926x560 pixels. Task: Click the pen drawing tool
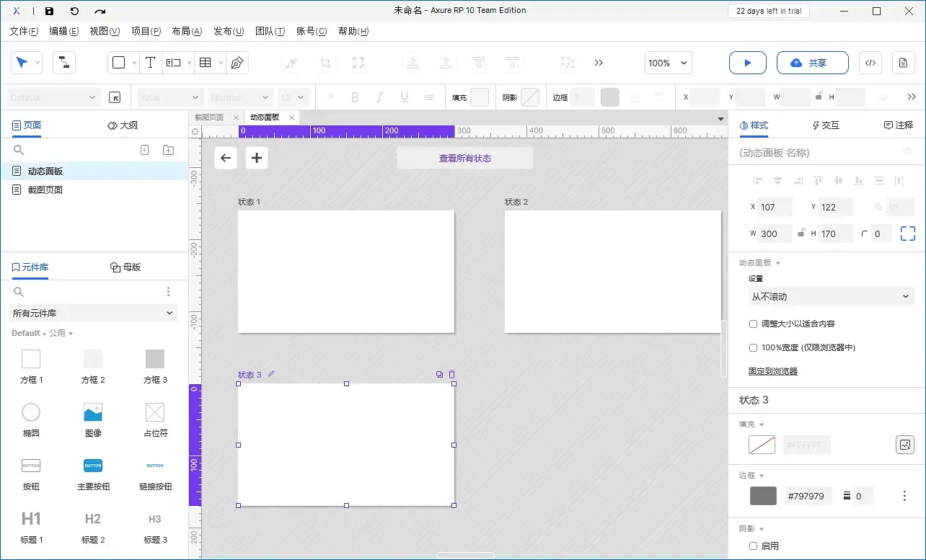pos(237,63)
